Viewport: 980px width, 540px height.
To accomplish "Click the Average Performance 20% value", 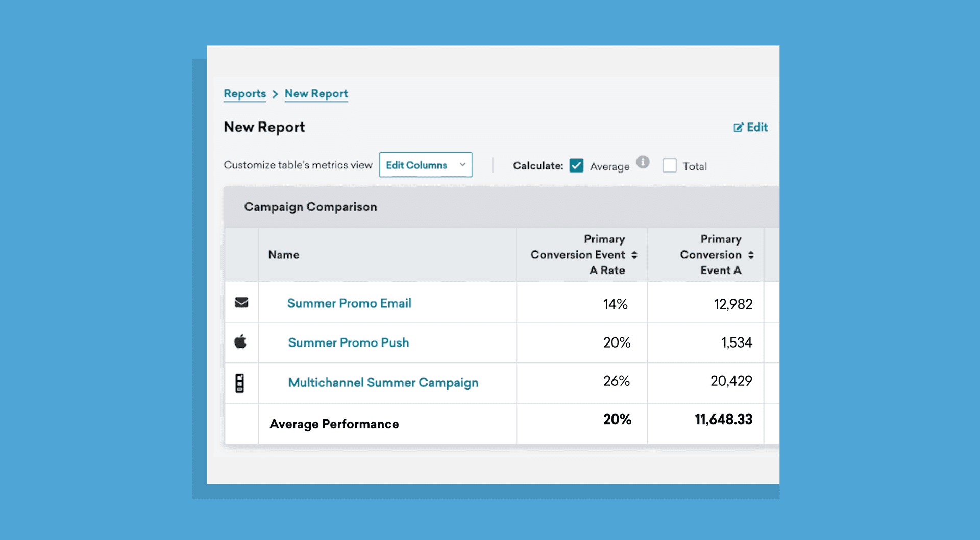I will click(618, 420).
